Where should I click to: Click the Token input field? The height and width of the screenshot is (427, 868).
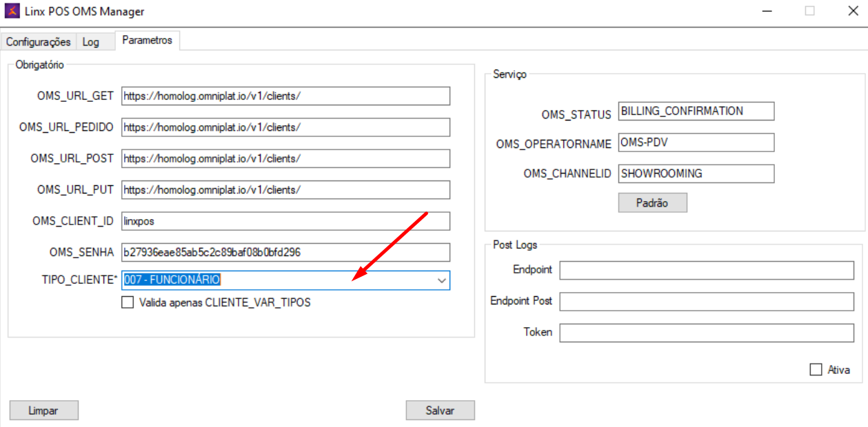[x=707, y=333]
